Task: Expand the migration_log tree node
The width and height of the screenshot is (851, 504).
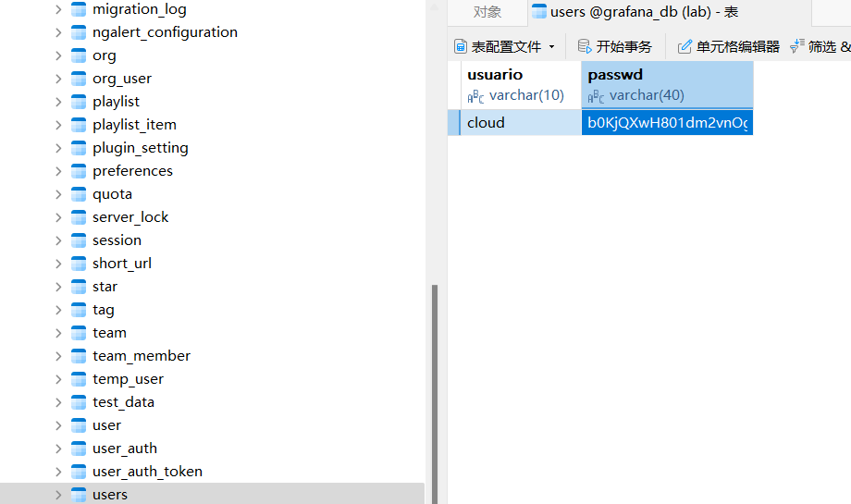Action: pyautogui.click(x=58, y=9)
